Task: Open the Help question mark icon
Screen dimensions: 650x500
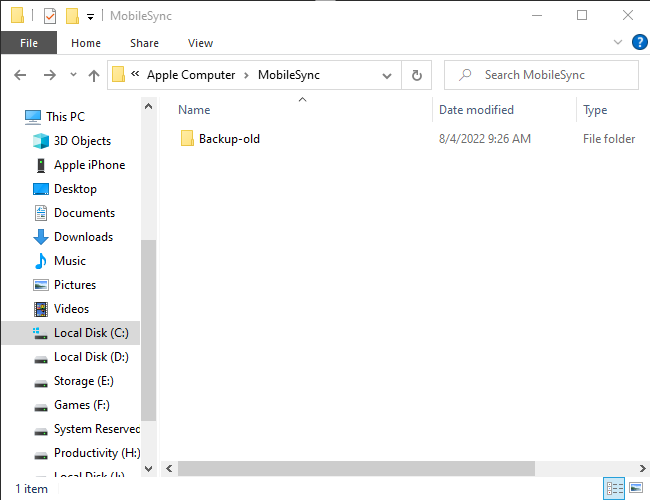Action: (x=639, y=42)
